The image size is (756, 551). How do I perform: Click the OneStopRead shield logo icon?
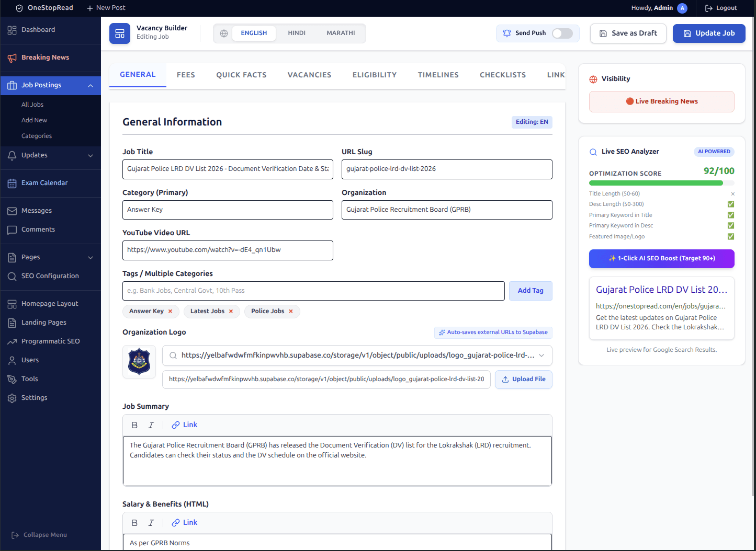pos(19,8)
